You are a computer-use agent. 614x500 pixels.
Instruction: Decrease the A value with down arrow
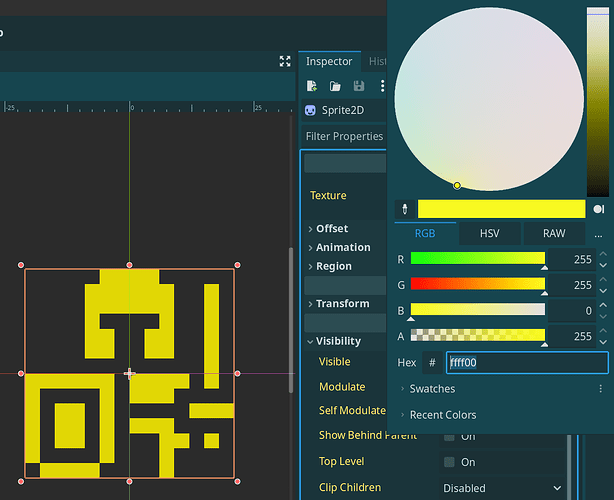(603, 342)
